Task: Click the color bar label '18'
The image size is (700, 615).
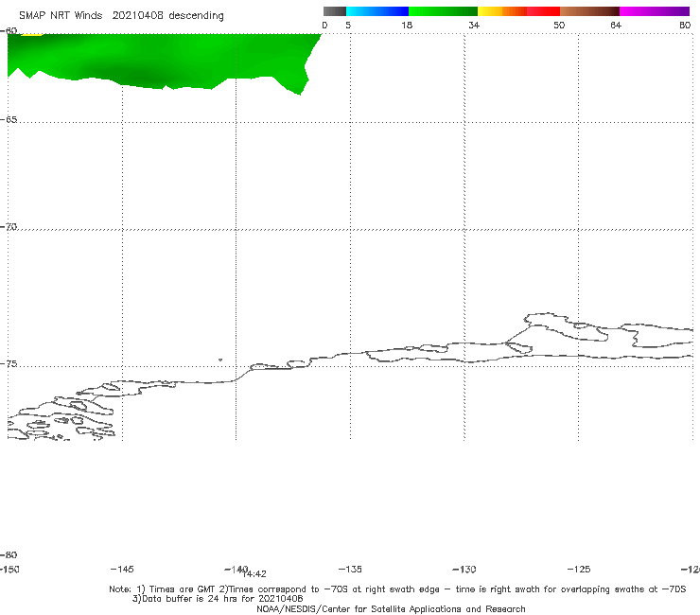Action: (x=407, y=25)
